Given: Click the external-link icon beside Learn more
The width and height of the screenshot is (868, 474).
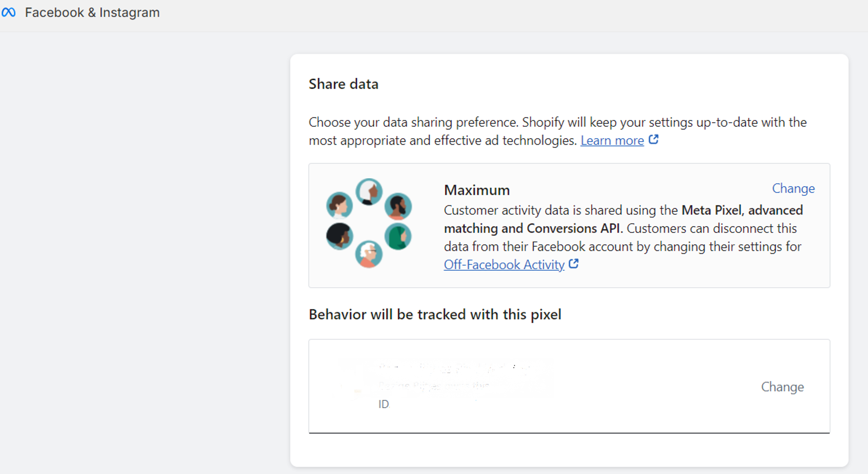Looking at the screenshot, I should 653,139.
